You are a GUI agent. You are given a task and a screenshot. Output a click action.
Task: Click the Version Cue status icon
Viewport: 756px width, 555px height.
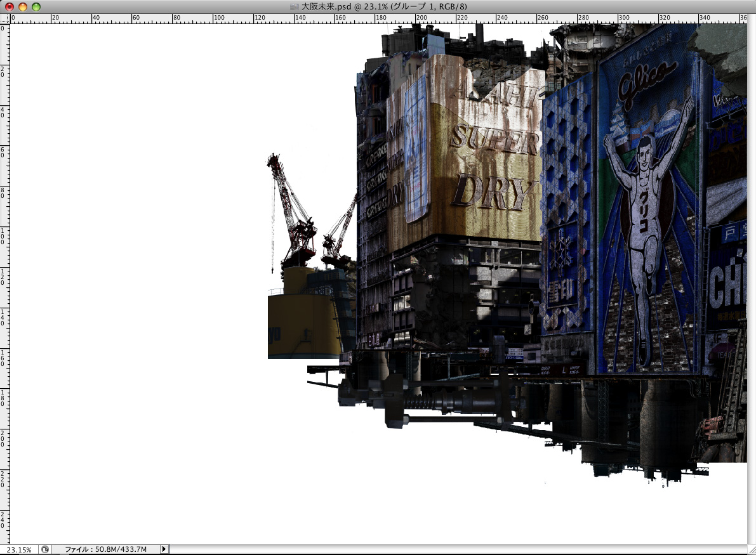point(45,549)
